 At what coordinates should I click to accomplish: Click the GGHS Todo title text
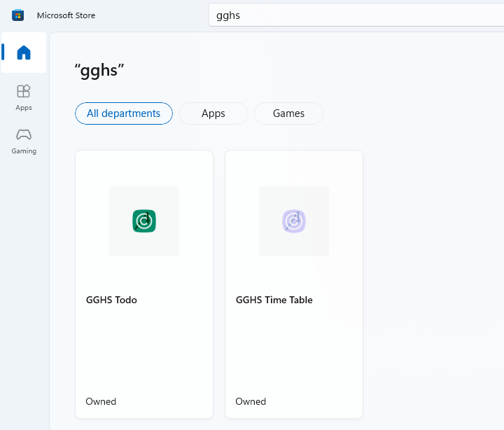pyautogui.click(x=111, y=300)
